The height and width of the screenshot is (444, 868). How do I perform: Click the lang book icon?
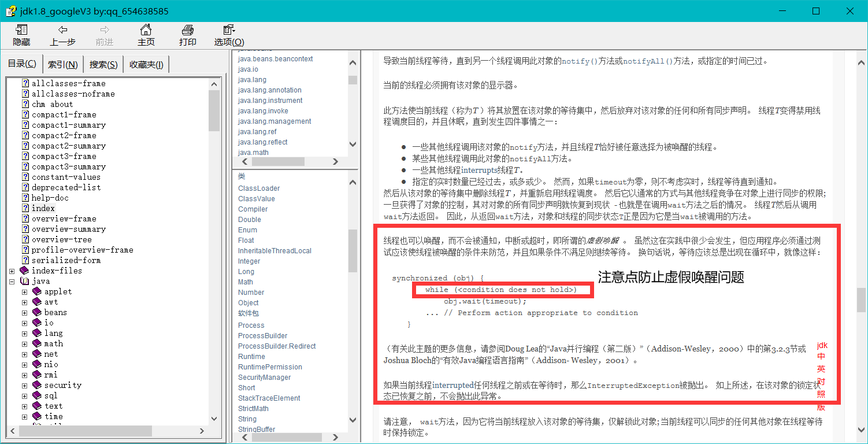[37, 333]
